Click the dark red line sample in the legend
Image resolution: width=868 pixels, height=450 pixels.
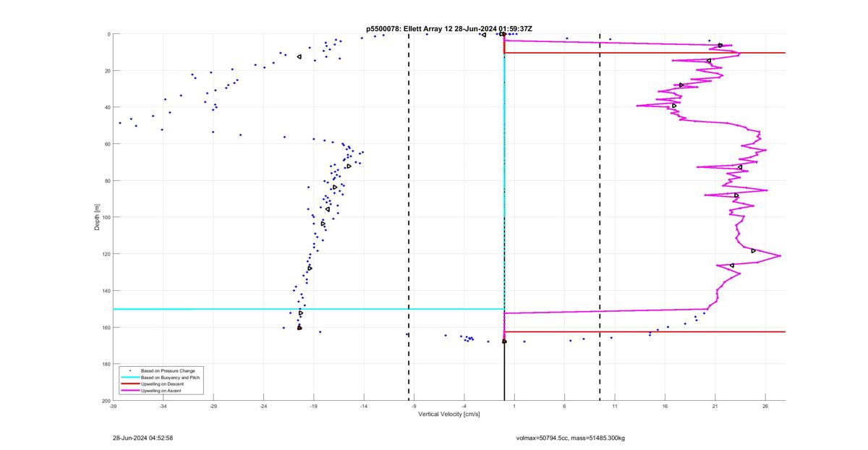pyautogui.click(x=129, y=383)
